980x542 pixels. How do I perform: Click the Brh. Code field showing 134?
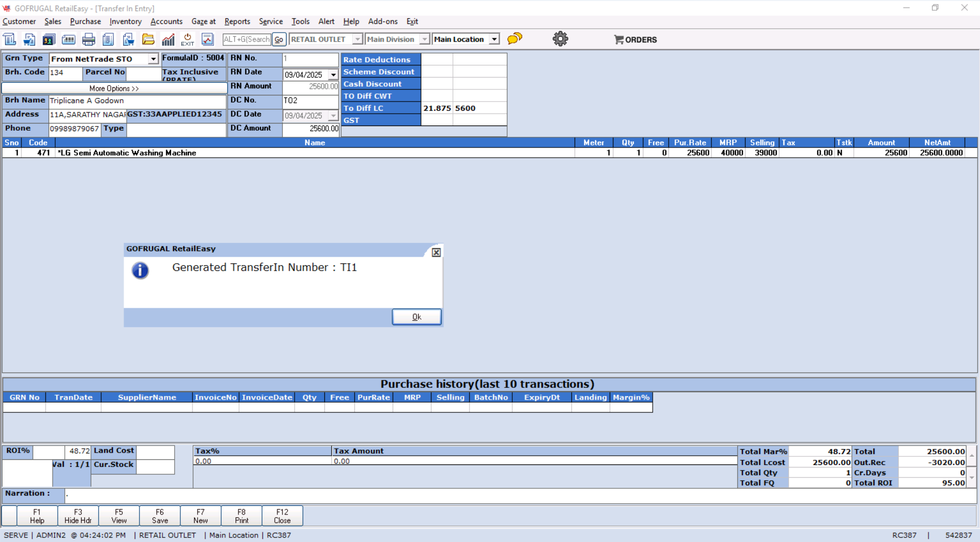(x=65, y=73)
